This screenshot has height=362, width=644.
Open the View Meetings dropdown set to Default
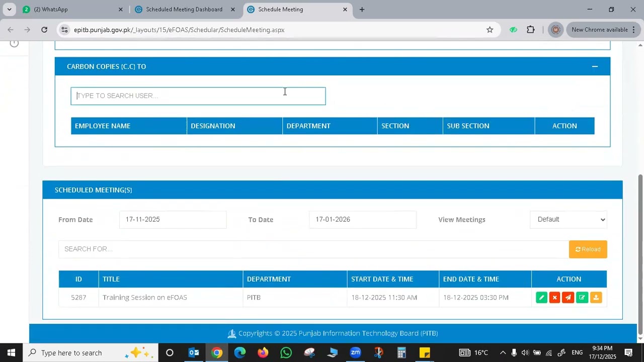tap(569, 219)
